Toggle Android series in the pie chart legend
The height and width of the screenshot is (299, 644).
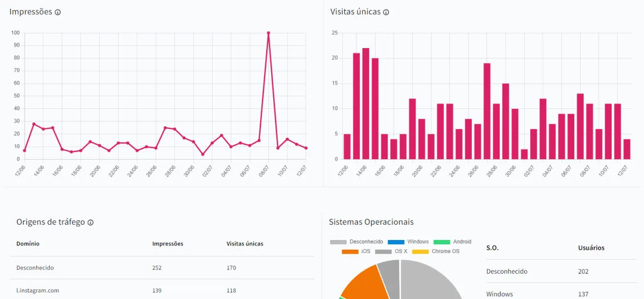coord(452,242)
